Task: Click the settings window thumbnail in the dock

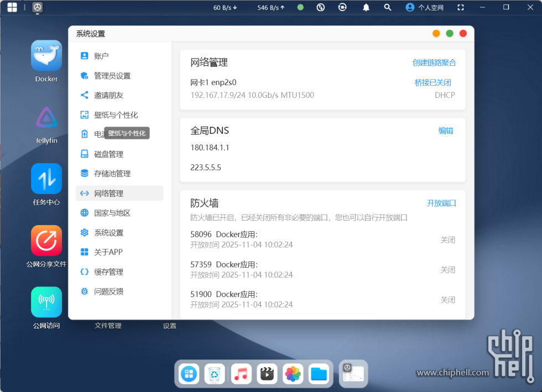Action: tap(353, 374)
